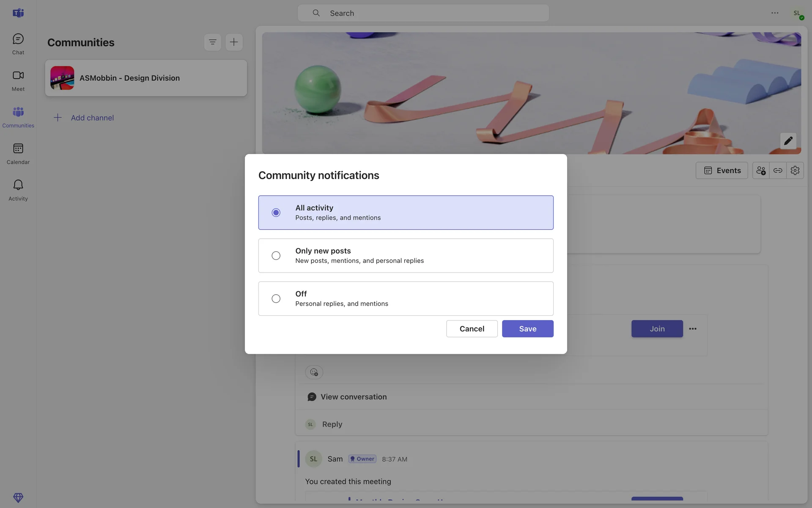Select the All activity radio option
This screenshot has width=812, height=508.
point(276,213)
